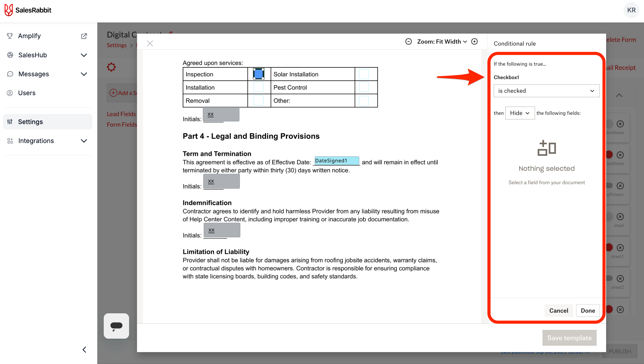Click the SalesRabbit logo
The height and width of the screenshot is (364, 644).
pos(28,10)
